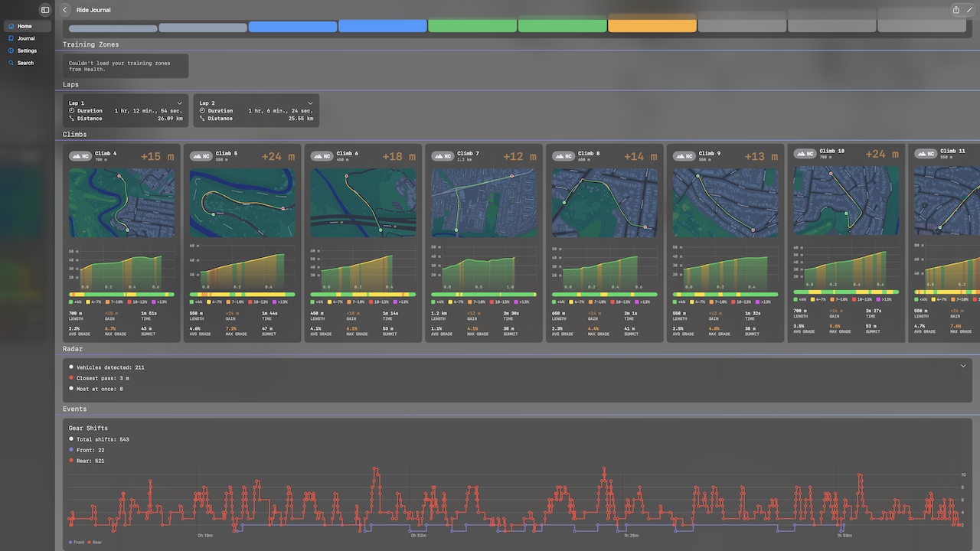Click the NC category badge on Climb 10
This screenshot has height=551, width=980.
tap(805, 155)
